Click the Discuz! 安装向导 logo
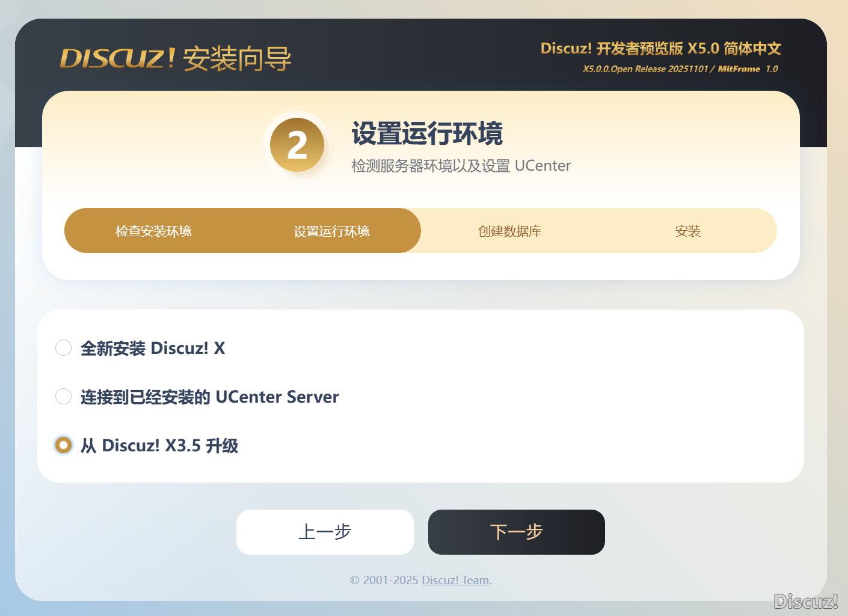848x616 pixels. pos(174,58)
